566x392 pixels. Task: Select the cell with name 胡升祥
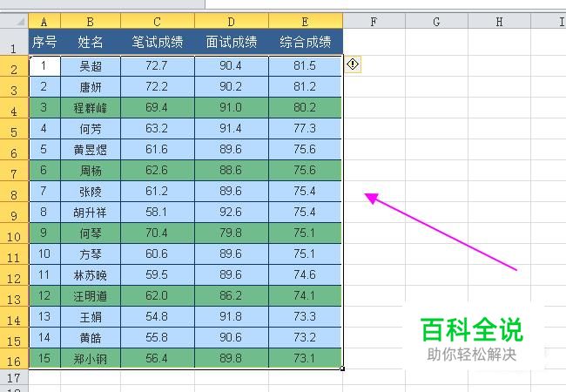(91, 213)
